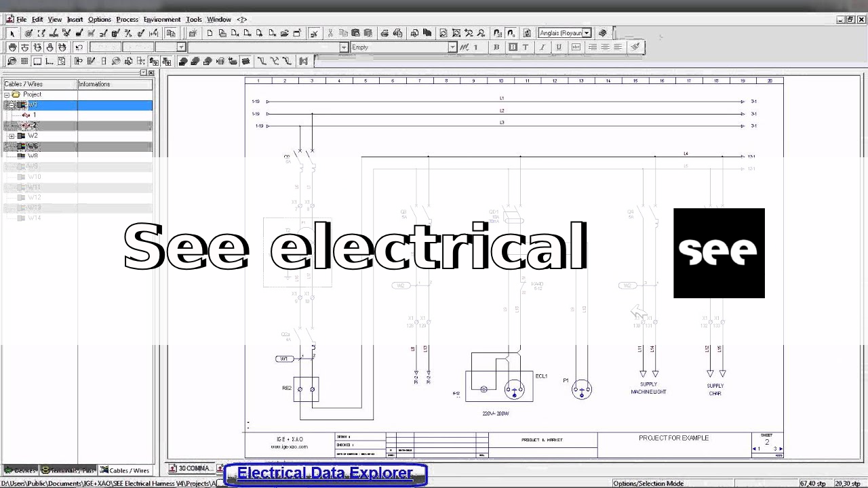Open the File menu
This screenshot has width=868, height=488.
click(21, 20)
